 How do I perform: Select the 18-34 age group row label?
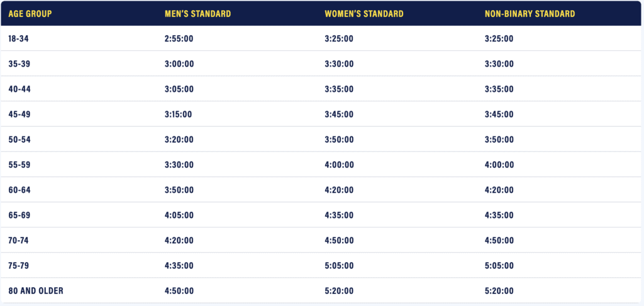[x=19, y=38]
